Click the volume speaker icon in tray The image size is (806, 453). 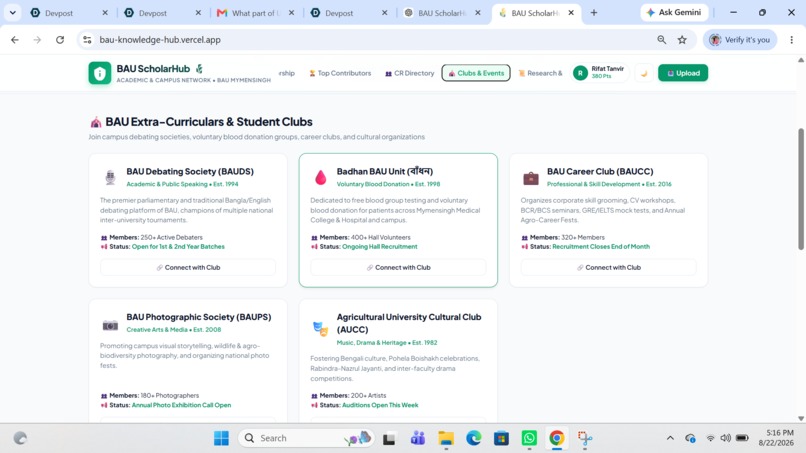(x=725, y=438)
